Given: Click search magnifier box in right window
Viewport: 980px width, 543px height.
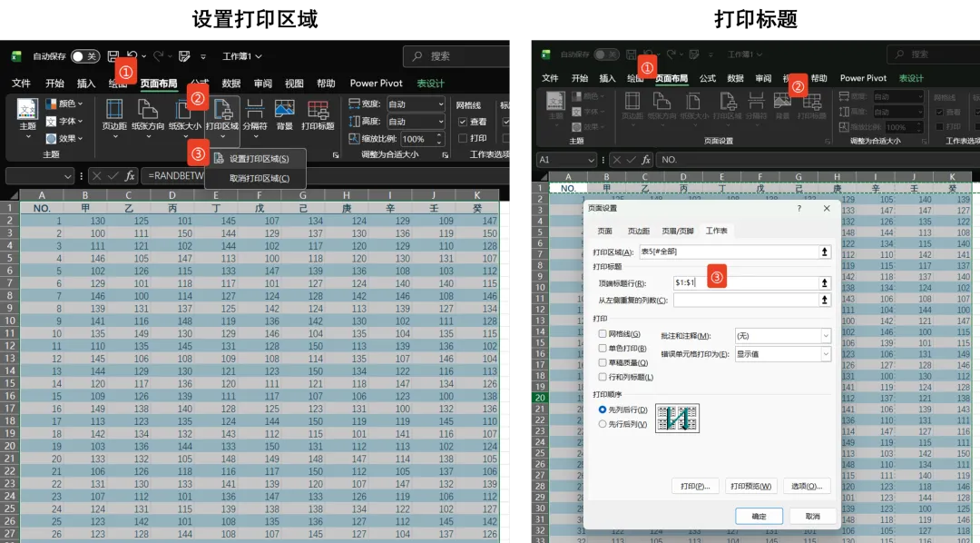Looking at the screenshot, I should (x=933, y=54).
